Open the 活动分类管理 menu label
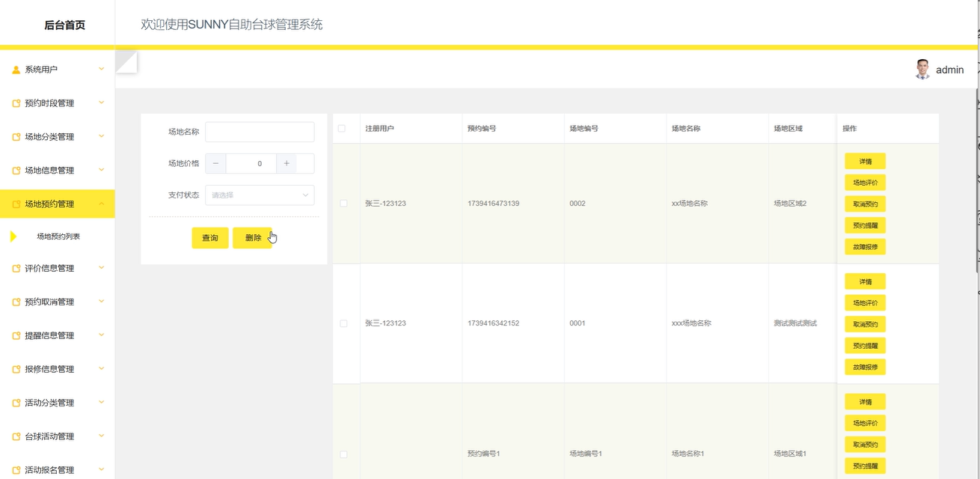The height and width of the screenshot is (479, 980). click(x=49, y=403)
